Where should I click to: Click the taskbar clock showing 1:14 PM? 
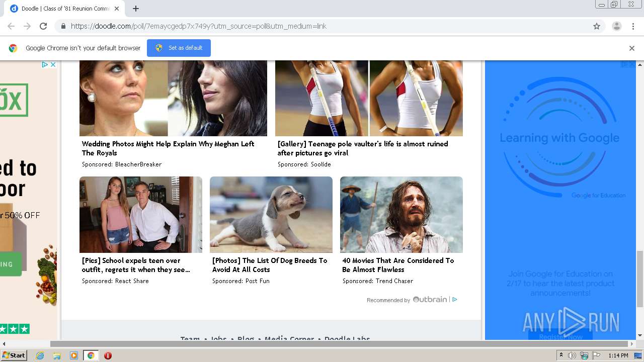pyautogui.click(x=618, y=355)
